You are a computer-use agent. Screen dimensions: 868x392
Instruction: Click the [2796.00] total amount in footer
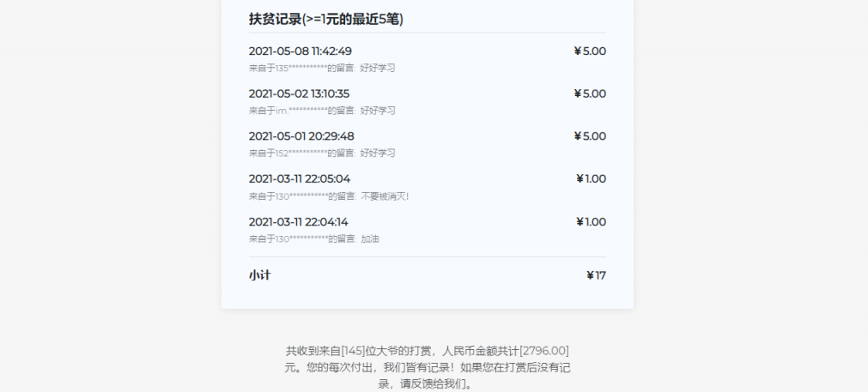(x=544, y=351)
